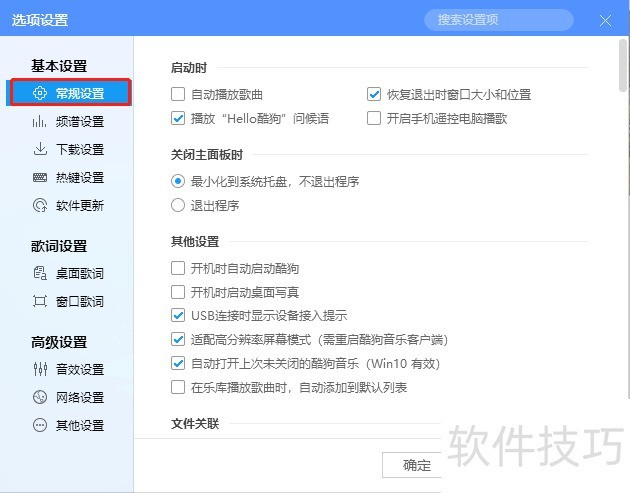This screenshot has height=493, width=630.
Task: Click the download arrow icon for 下载设置
Action: click(40, 149)
